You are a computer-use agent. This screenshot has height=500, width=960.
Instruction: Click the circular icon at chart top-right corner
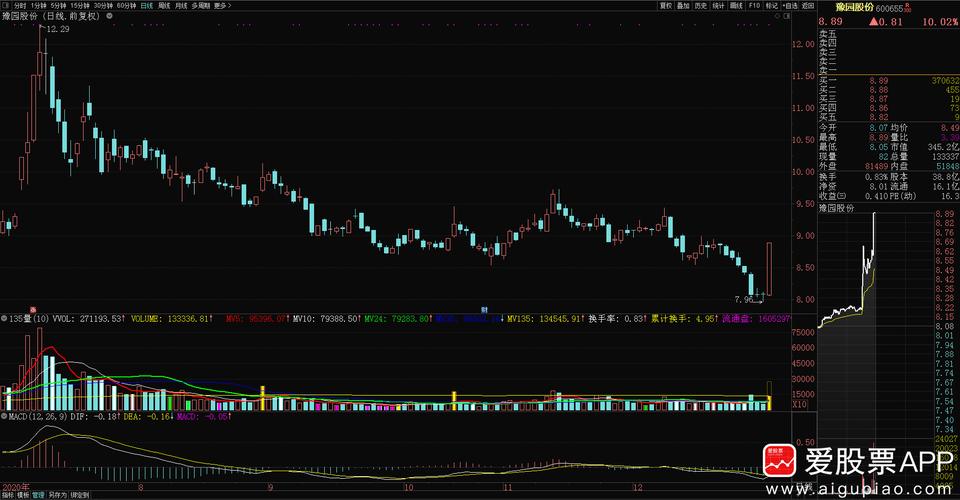point(778,16)
